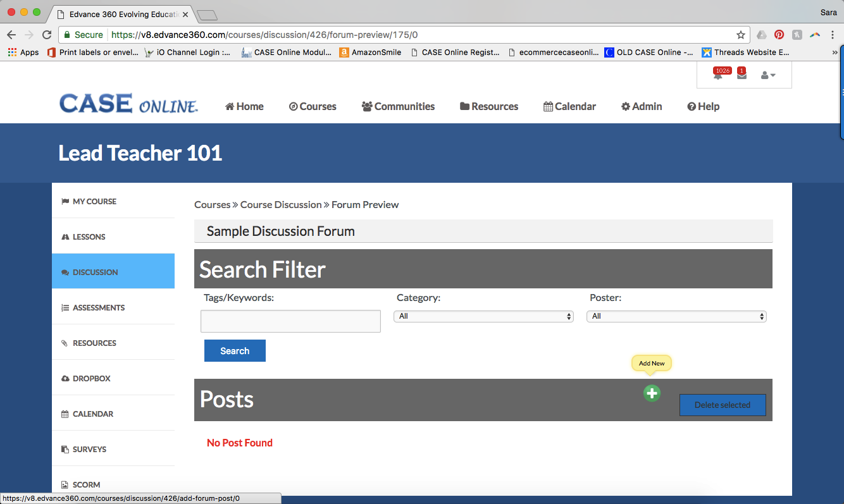This screenshot has width=844, height=504.
Task: Open the user profile dropdown menu
Action: [x=768, y=75]
